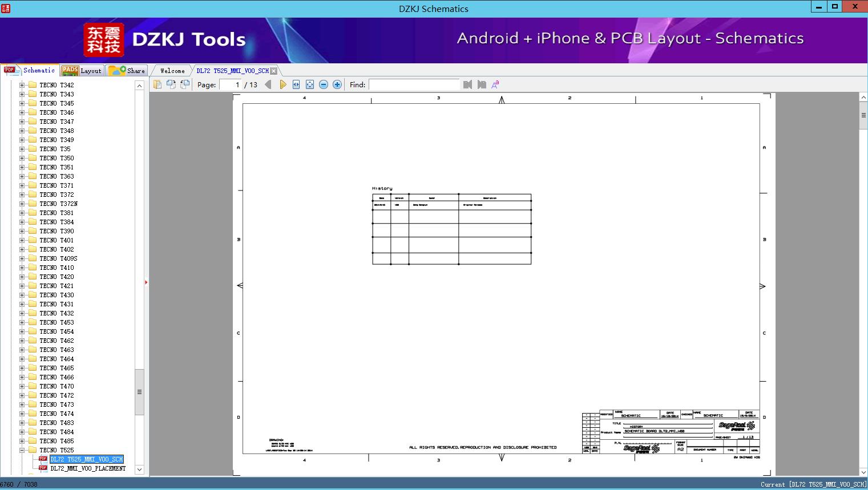Click the next page arrow
868x490 pixels.
(x=284, y=84)
